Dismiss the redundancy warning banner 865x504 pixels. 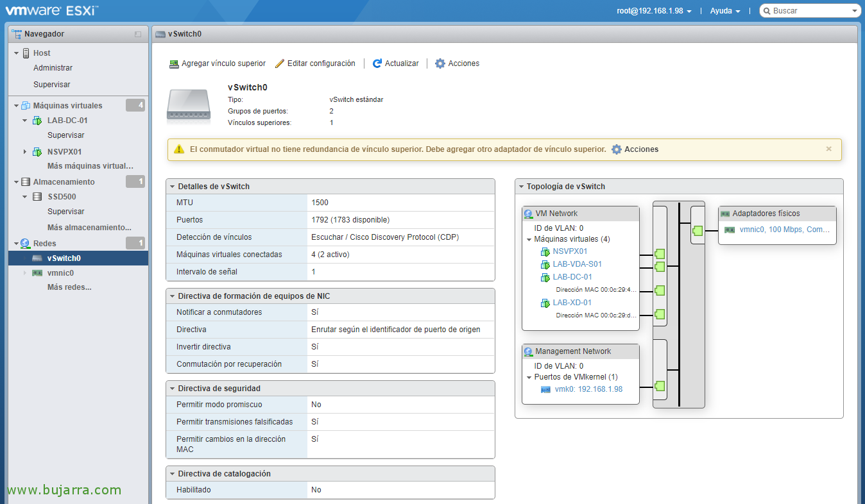(x=828, y=149)
